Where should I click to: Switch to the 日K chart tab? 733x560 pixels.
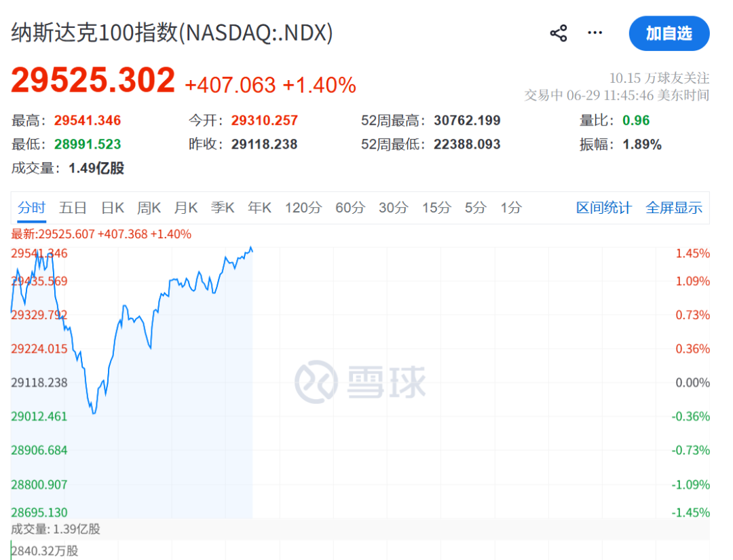click(x=113, y=207)
